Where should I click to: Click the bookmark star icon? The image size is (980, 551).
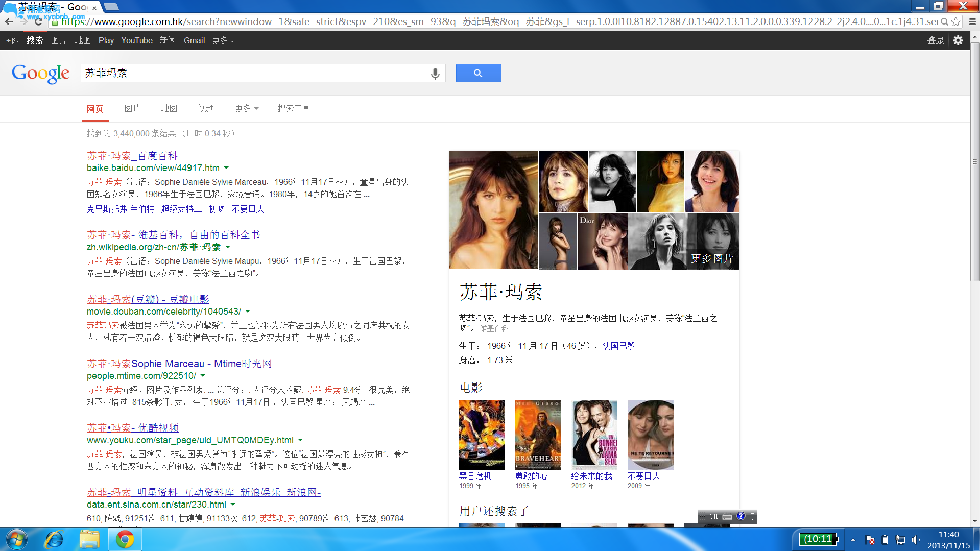click(x=955, y=21)
